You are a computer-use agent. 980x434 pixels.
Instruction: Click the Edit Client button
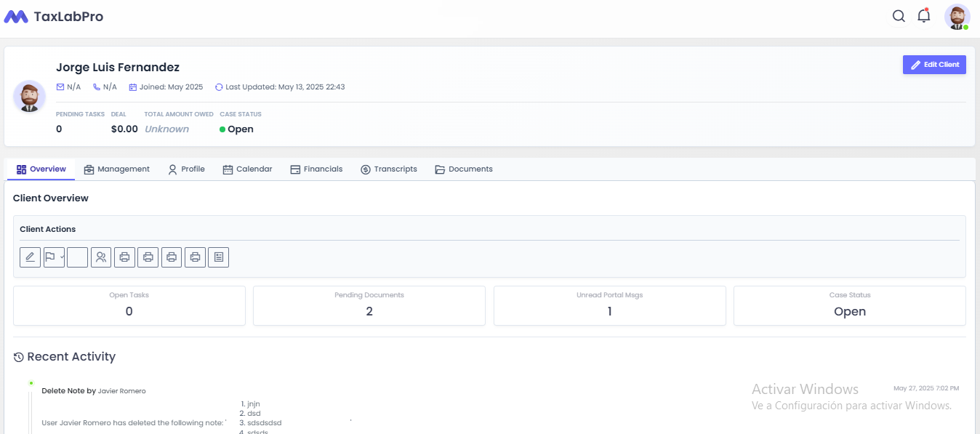coord(934,65)
